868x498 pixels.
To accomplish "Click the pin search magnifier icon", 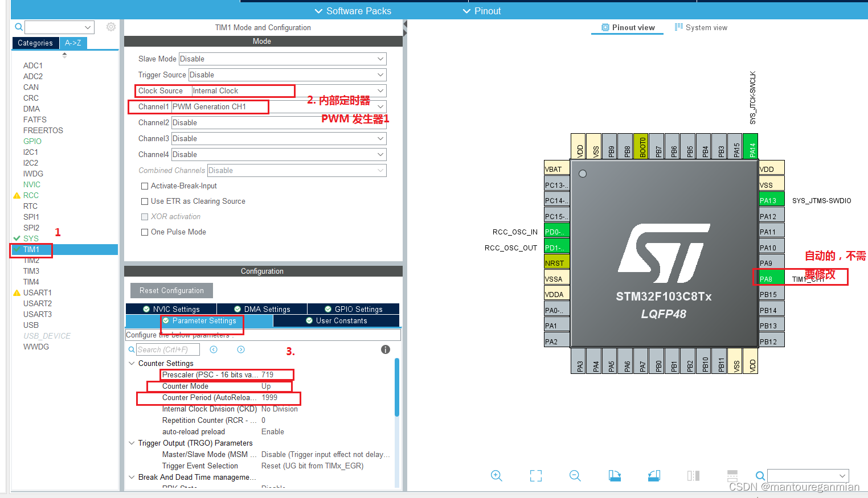I will click(x=760, y=476).
